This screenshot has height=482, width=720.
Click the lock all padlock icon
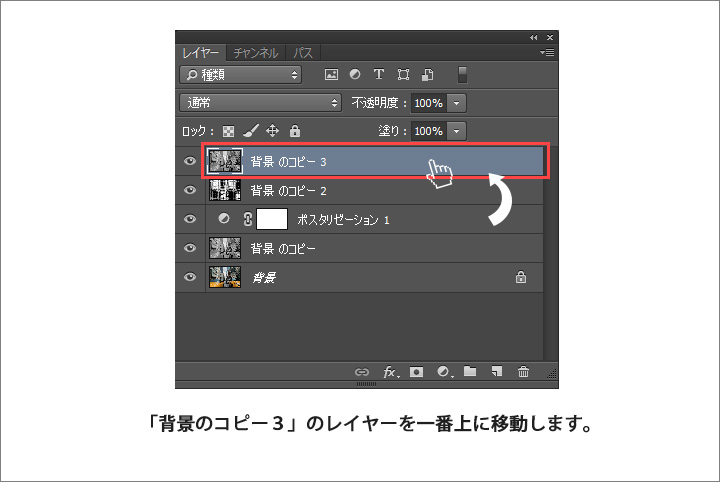[295, 131]
